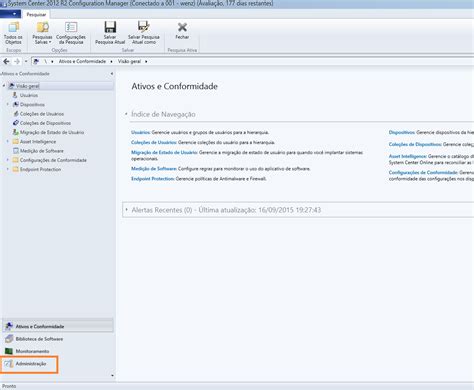Expand the Dispositivos tree node
This screenshot has width=474, height=390.
[8, 104]
